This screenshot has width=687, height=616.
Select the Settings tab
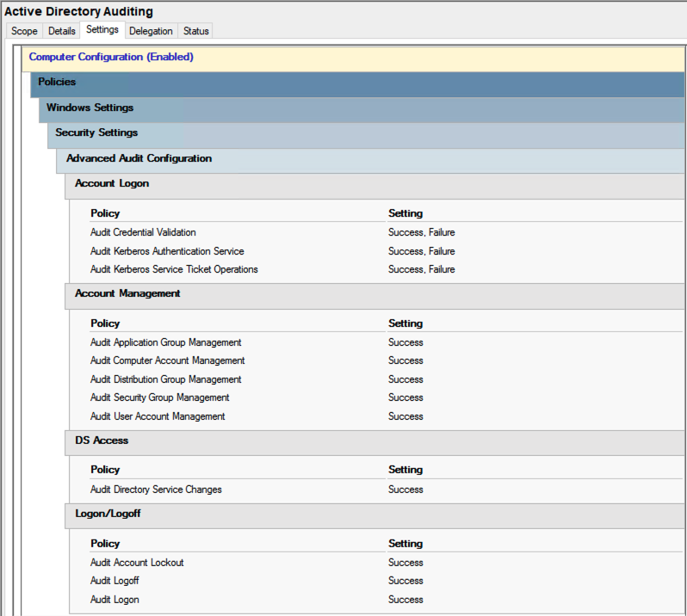[x=102, y=29]
